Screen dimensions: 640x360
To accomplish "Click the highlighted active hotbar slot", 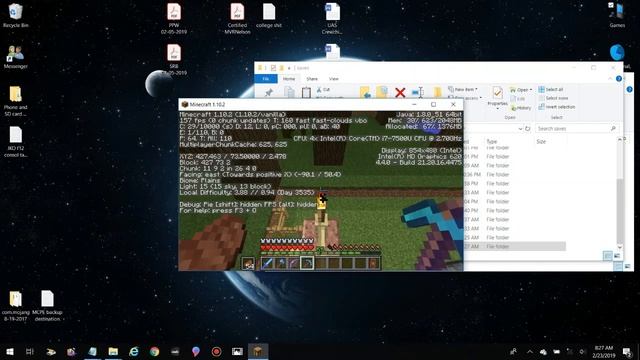I will (307, 263).
